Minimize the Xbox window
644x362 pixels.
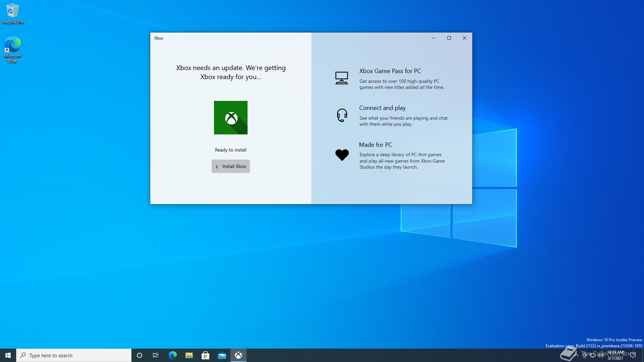(x=434, y=38)
